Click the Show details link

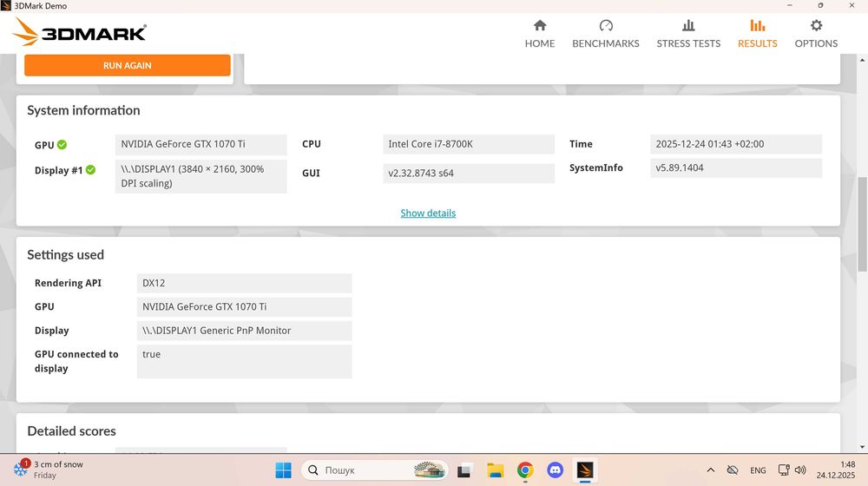coord(428,213)
